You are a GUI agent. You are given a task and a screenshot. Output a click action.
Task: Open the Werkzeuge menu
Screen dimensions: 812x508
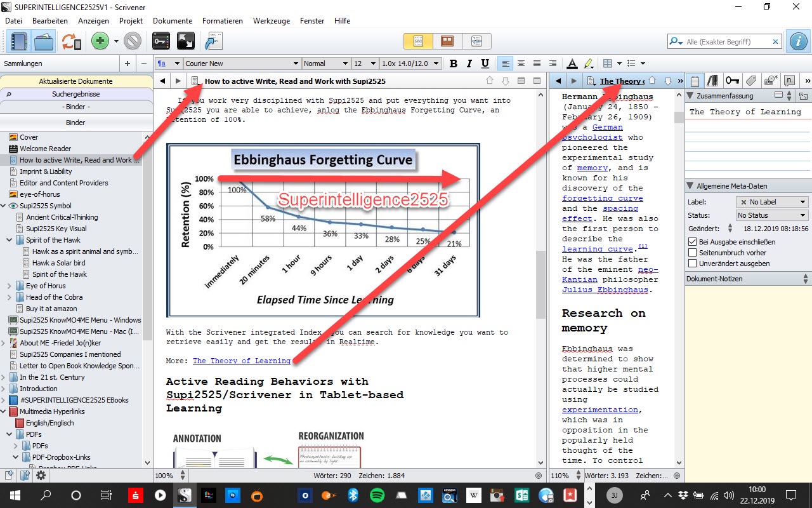pyautogui.click(x=271, y=21)
